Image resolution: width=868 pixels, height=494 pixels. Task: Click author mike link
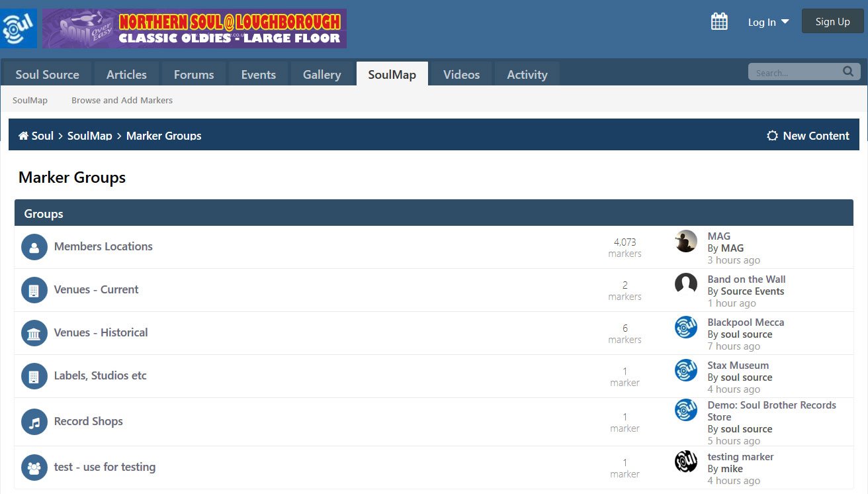click(x=732, y=468)
